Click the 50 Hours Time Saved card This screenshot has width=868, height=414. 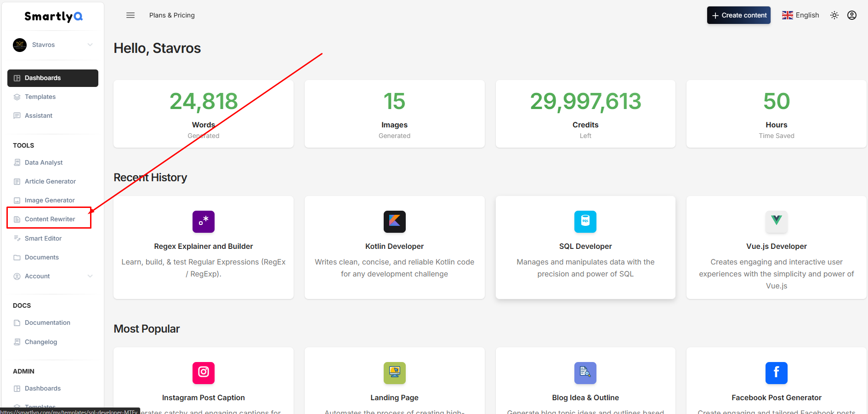coord(777,114)
